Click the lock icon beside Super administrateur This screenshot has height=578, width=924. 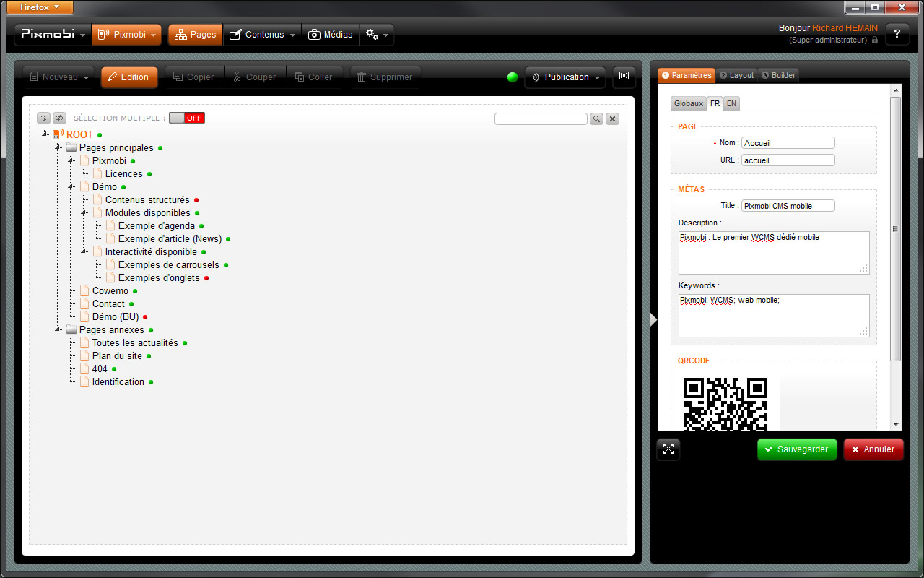pyautogui.click(x=875, y=40)
